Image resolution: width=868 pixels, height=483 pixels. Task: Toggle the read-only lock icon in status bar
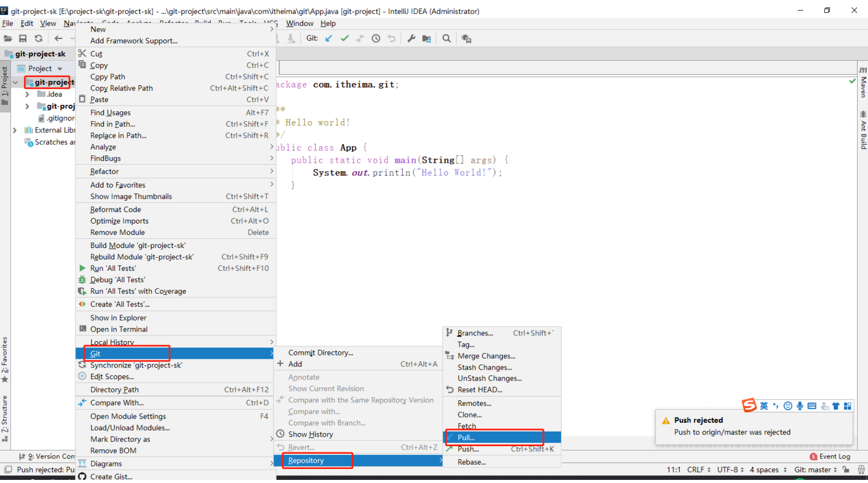point(846,469)
